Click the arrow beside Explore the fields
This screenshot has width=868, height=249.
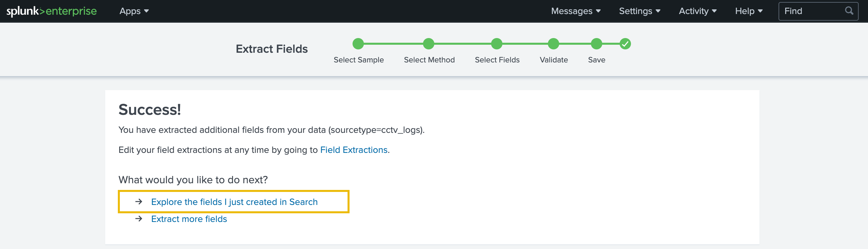[x=139, y=202]
